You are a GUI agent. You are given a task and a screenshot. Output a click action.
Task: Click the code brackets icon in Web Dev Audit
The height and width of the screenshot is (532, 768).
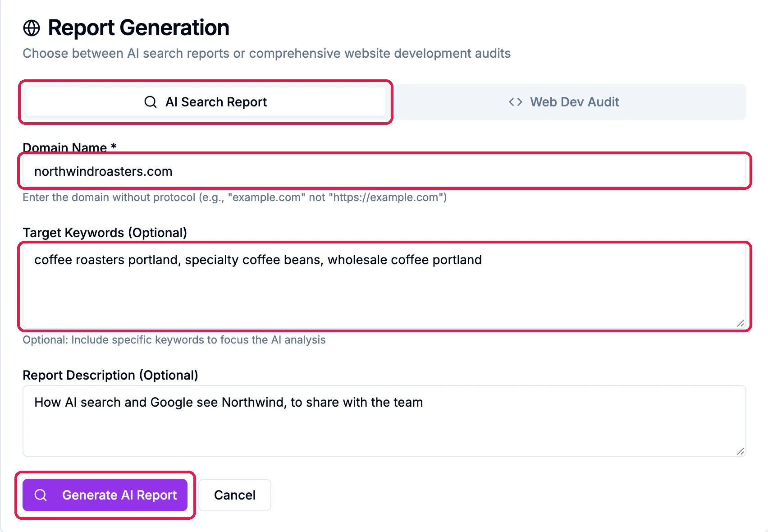tap(516, 102)
